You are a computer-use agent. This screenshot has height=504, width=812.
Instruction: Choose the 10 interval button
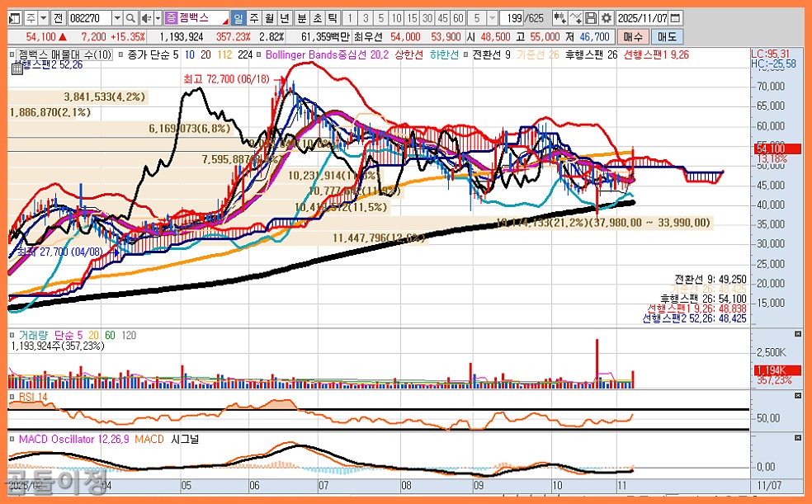point(397,19)
